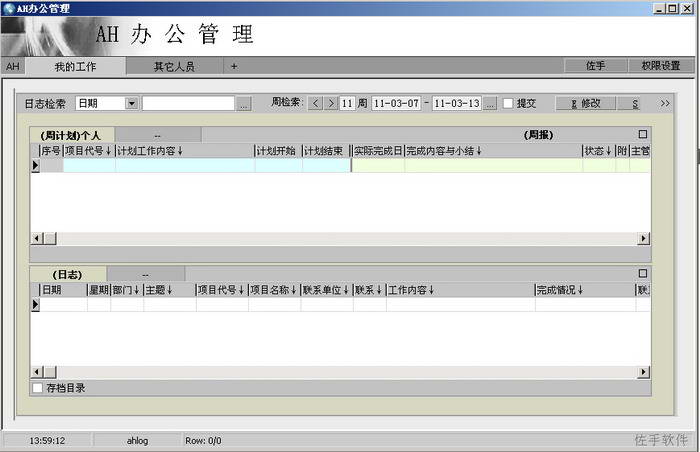The image size is (700, 452).
Task: Open the 日期 search type dropdown
Action: coord(131,103)
